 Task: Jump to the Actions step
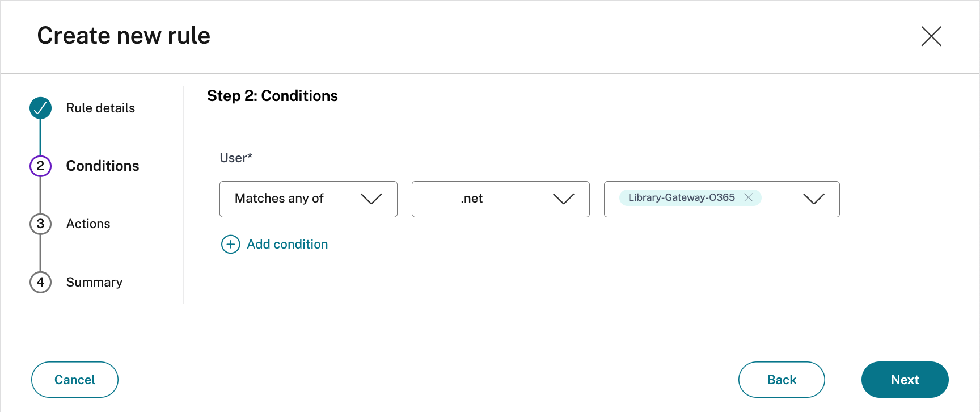point(88,224)
